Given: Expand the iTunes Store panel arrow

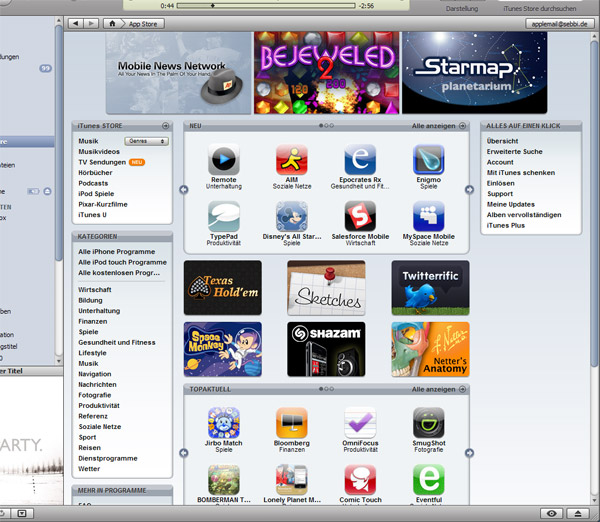Looking at the screenshot, I should click(165, 126).
